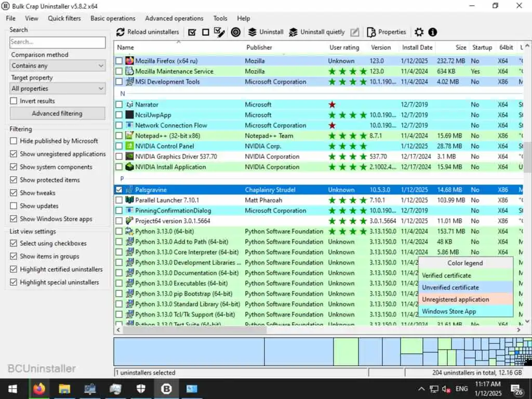
Task: Click the invert selection toolbar icon
Action: coord(220,32)
